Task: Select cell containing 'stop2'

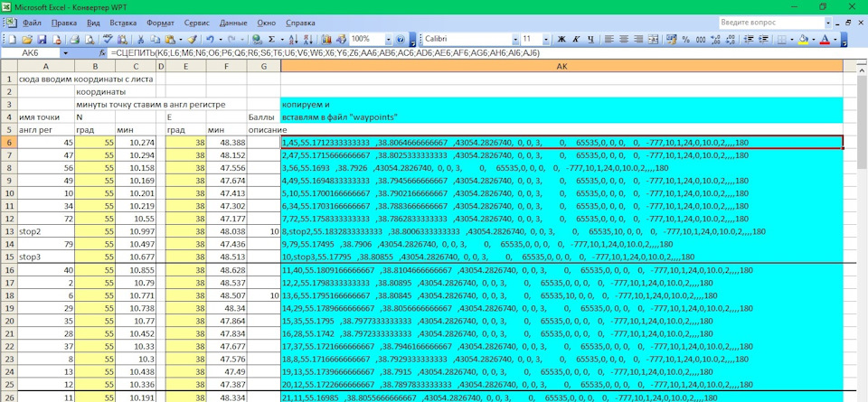Action: click(46, 231)
